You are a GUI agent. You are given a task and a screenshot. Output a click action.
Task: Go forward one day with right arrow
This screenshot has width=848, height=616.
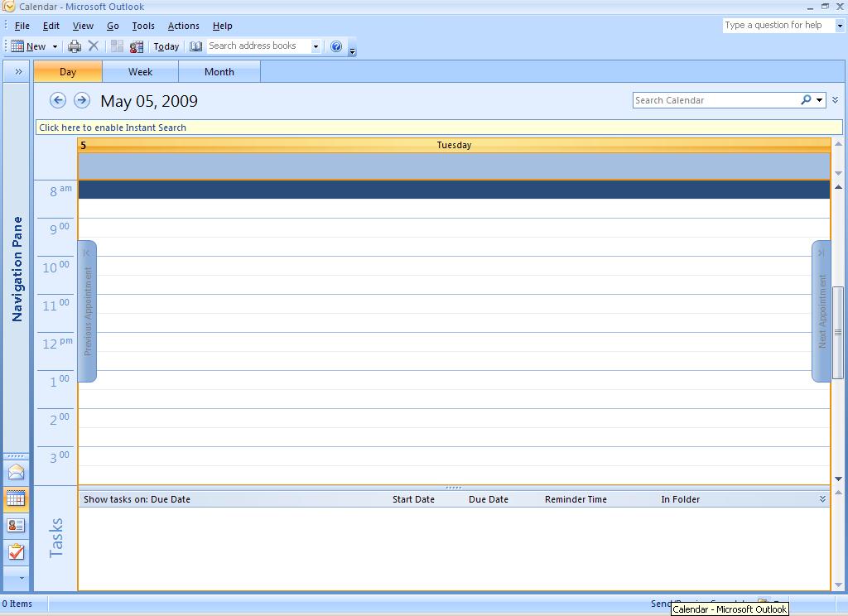[82, 100]
